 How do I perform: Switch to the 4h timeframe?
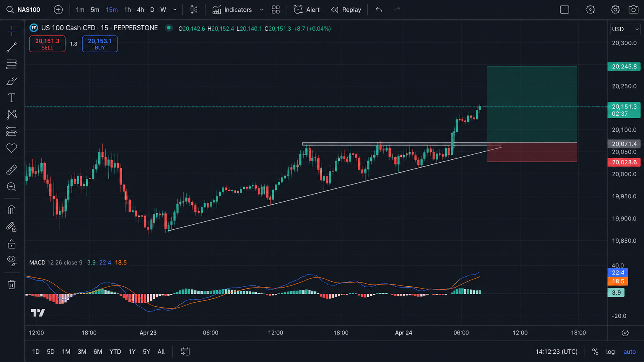pos(140,10)
